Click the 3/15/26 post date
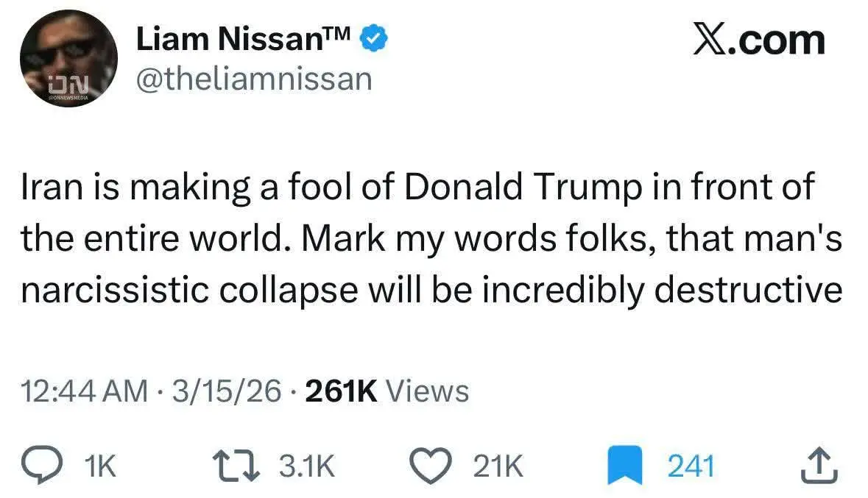 [225, 391]
